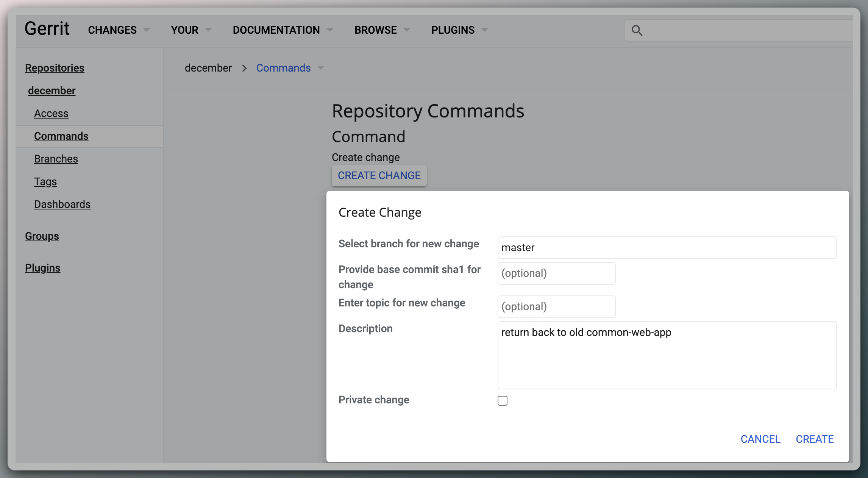Open the BROWSE menu
Viewport: 868px width, 478px height.
[x=376, y=30]
